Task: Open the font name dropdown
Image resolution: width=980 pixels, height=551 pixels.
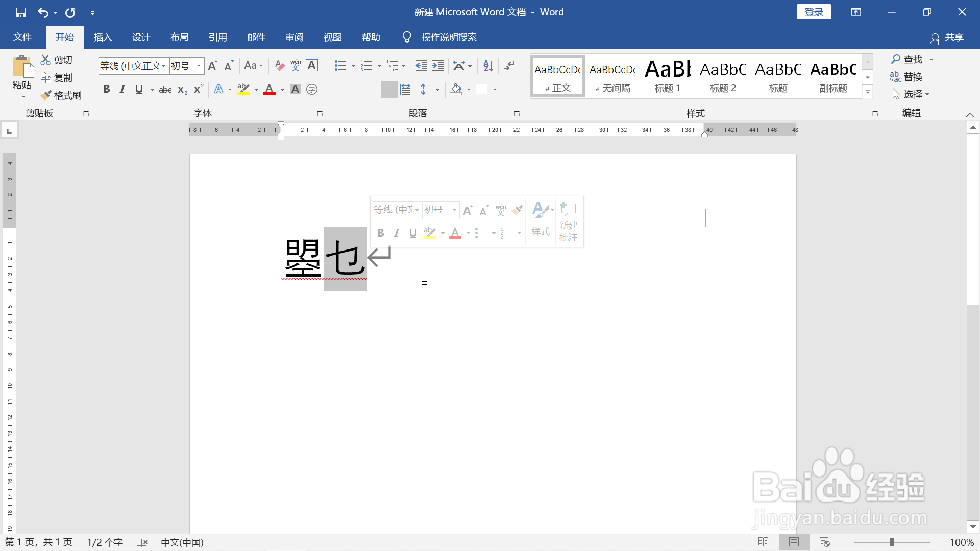Action: 162,66
